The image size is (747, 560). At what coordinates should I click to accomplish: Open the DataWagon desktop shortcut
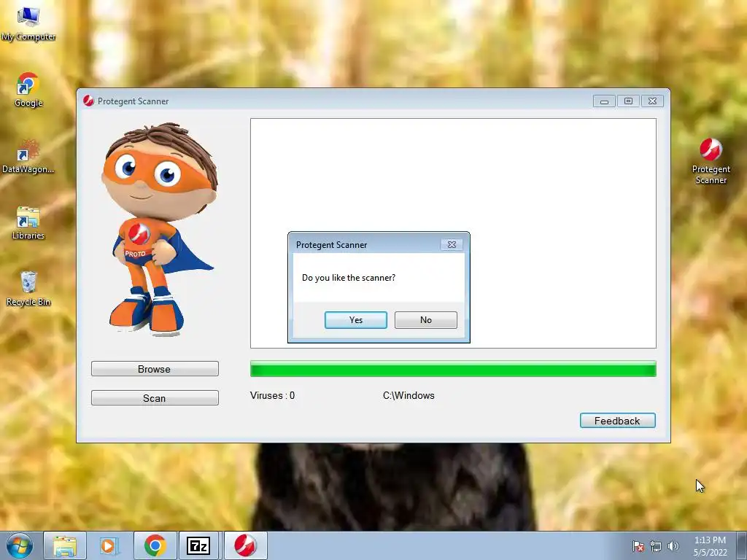click(28, 156)
